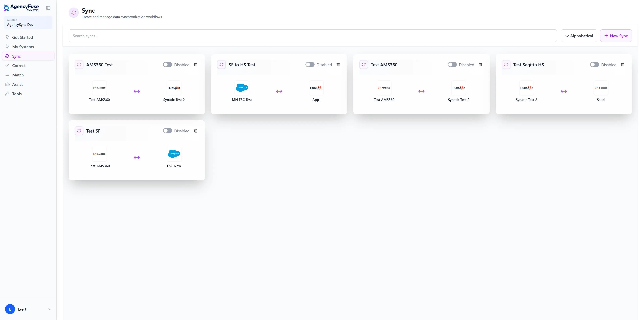Open the Alphabetical sort dropdown

coord(579,36)
